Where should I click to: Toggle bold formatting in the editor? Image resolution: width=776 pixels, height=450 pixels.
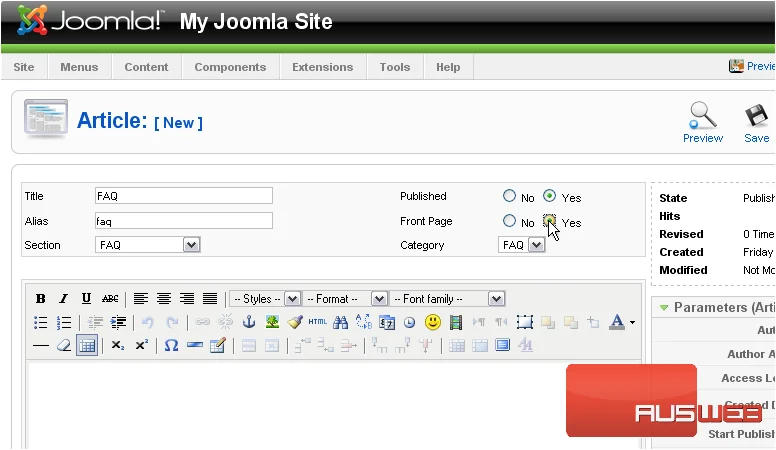tap(41, 299)
